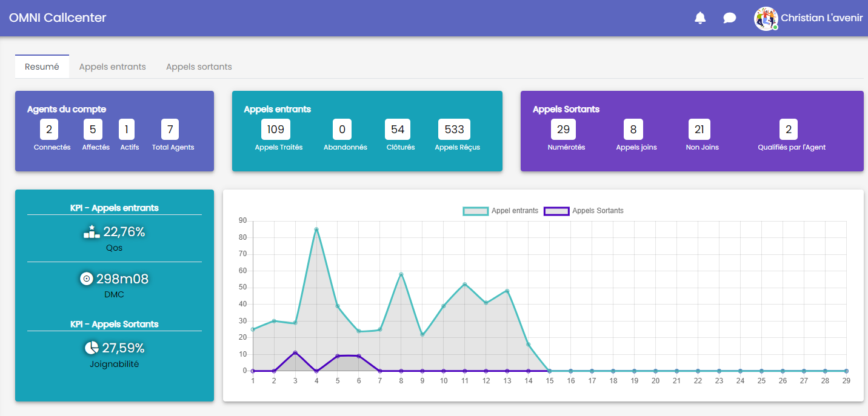Select the Resumé tab
Screen dimensions: 868x416
coord(42,67)
